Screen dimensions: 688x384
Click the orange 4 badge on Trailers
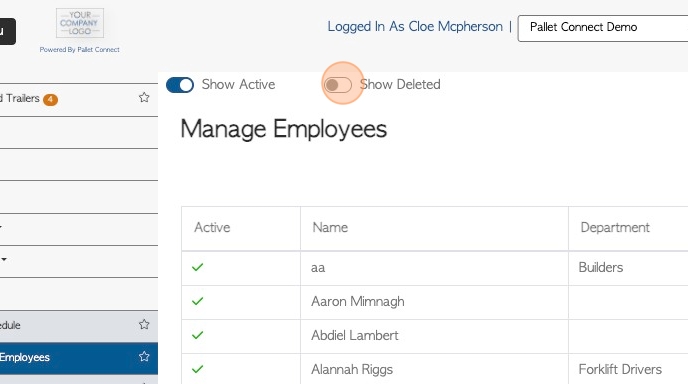[x=50, y=100]
